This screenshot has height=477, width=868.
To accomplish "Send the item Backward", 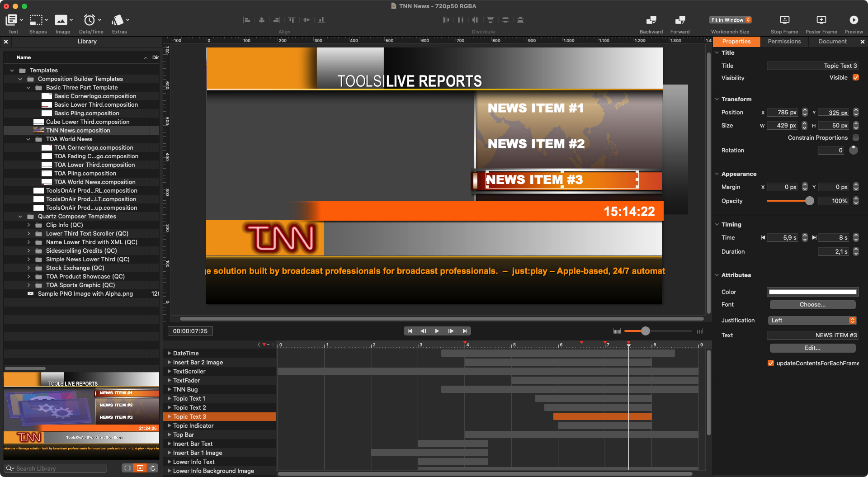I will point(651,20).
